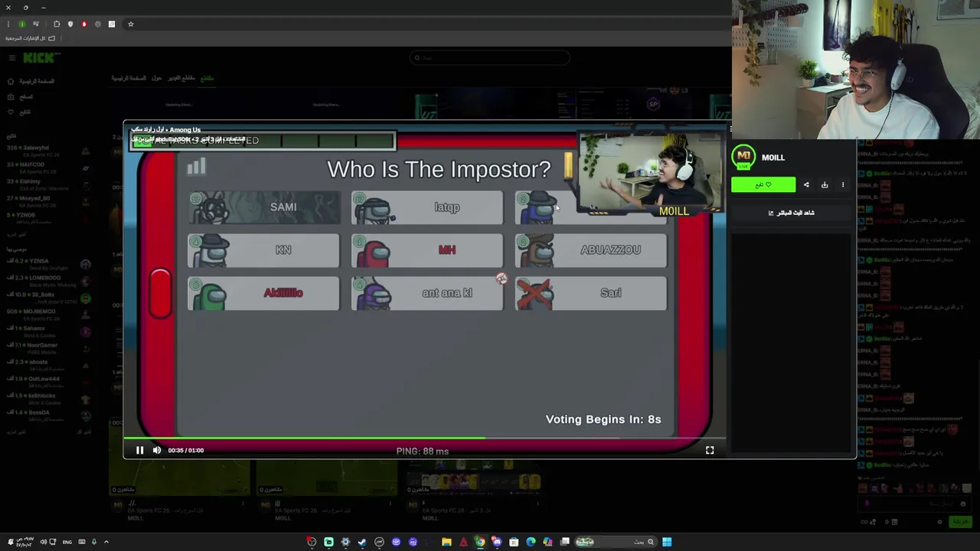This screenshot has height=551, width=980.
Task: Mute the clip using the speaker icon
Action: pyautogui.click(x=157, y=450)
